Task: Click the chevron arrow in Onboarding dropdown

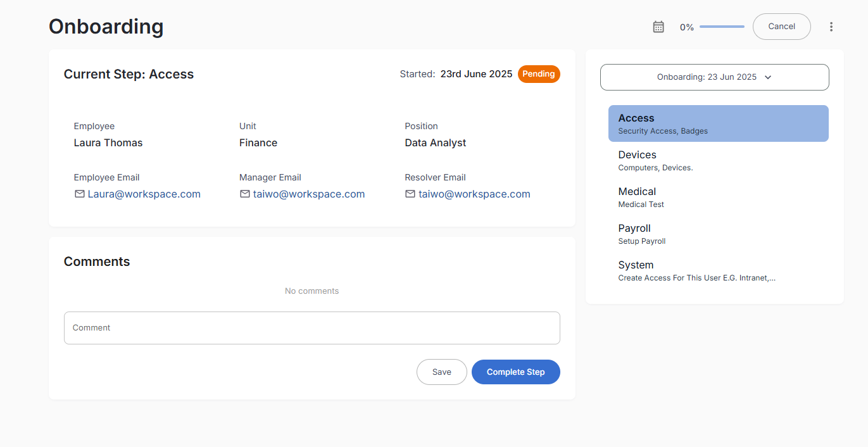Action: point(768,77)
